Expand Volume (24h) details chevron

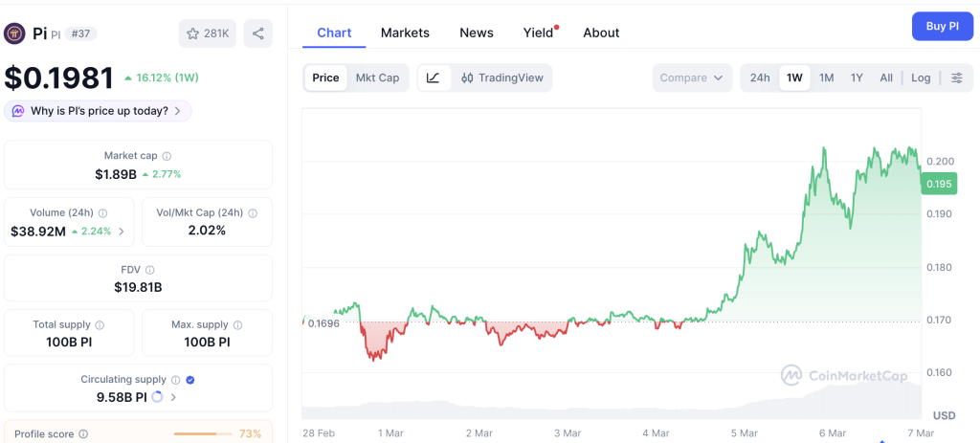coord(122,232)
